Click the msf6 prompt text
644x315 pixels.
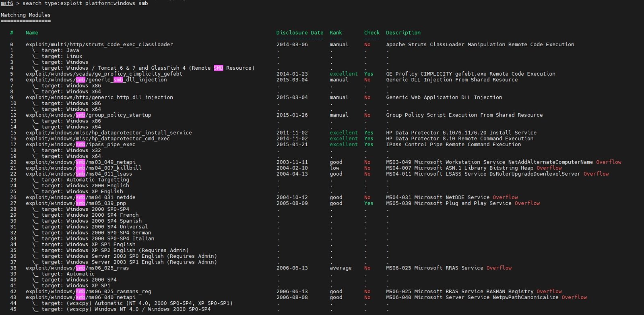(7, 3)
